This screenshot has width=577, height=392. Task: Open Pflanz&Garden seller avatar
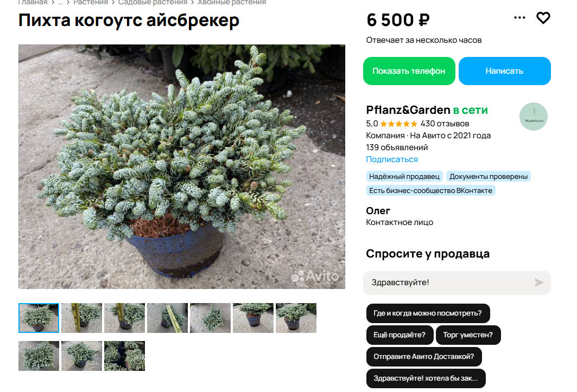(x=533, y=117)
